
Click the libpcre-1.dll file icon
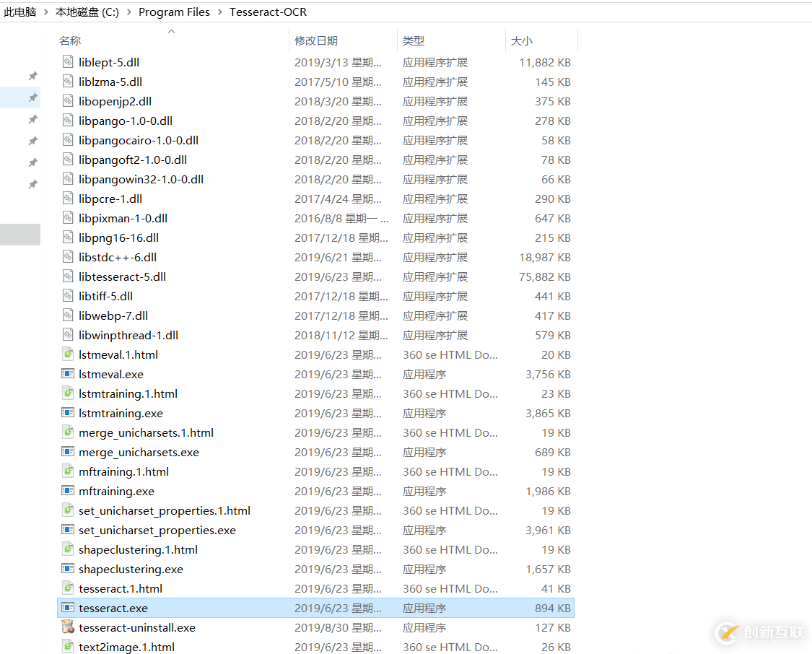coord(68,199)
